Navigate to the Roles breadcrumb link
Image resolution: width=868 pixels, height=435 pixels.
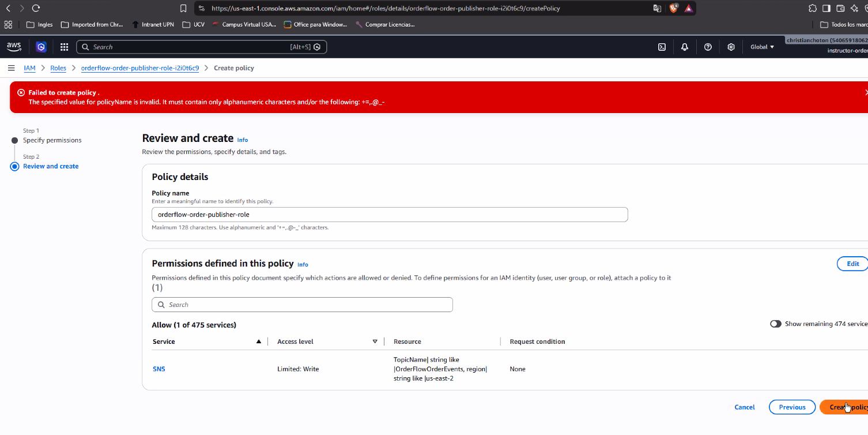[58, 68]
